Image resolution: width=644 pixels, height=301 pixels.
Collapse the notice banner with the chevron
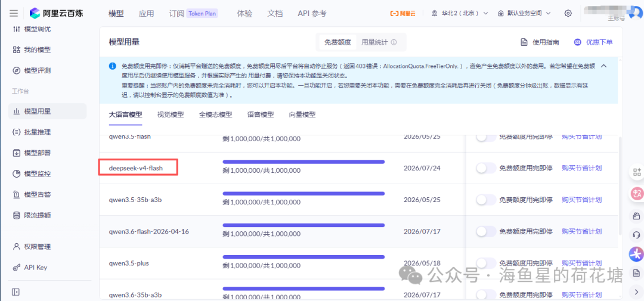coord(603,66)
